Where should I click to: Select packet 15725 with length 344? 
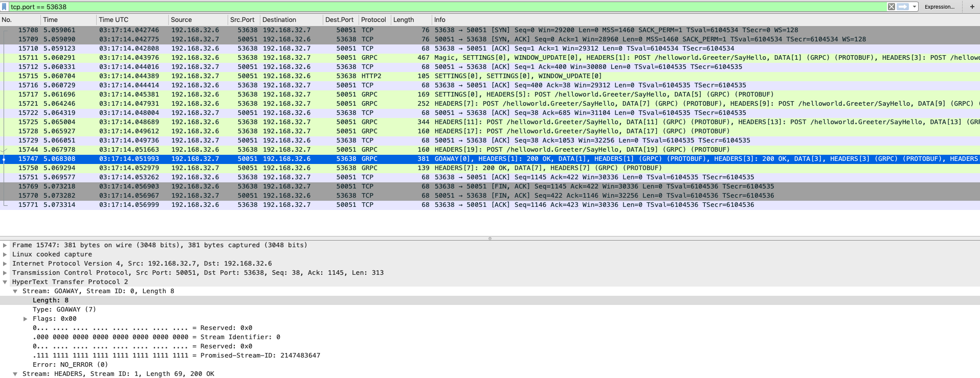(x=490, y=122)
